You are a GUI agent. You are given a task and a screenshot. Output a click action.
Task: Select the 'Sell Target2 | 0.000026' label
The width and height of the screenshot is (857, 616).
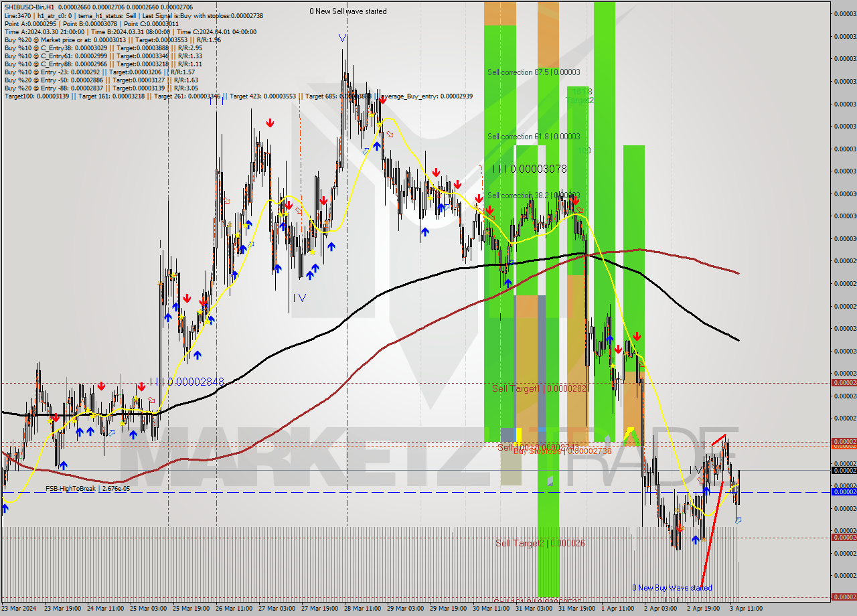pos(540,543)
